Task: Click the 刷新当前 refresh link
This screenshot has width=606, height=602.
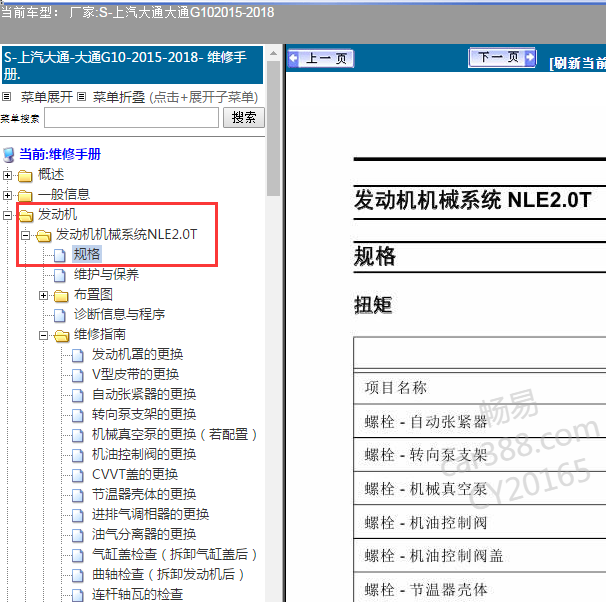Action: tap(578, 63)
